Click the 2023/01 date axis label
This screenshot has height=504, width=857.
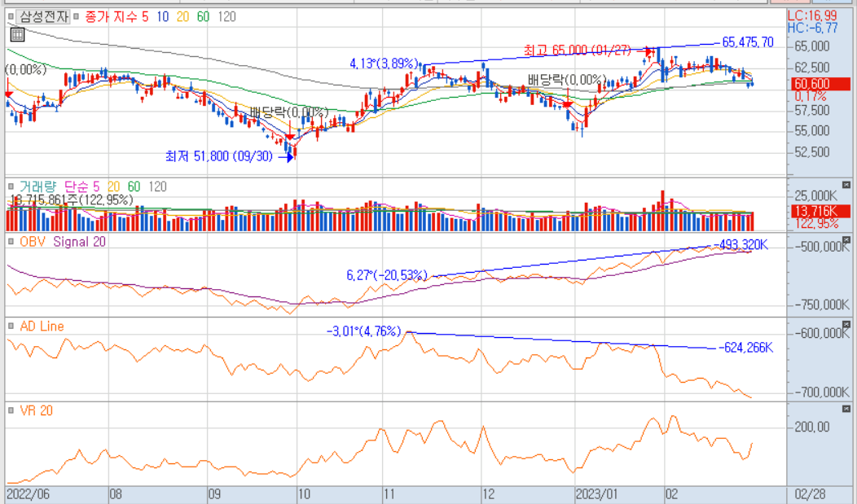point(597,495)
